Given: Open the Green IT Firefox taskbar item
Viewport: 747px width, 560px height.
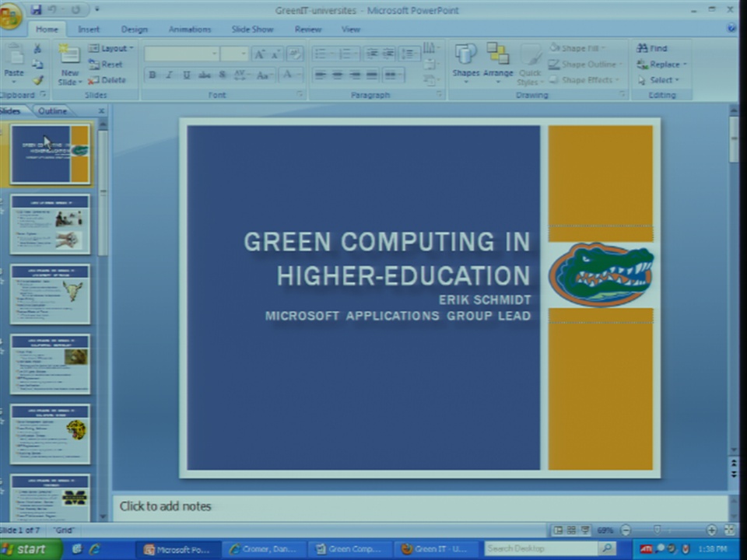Looking at the screenshot, I should pyautogui.click(x=436, y=550).
